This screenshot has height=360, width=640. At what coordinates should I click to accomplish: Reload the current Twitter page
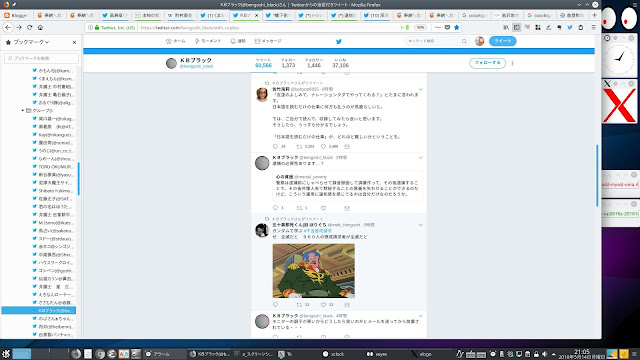(x=29, y=27)
